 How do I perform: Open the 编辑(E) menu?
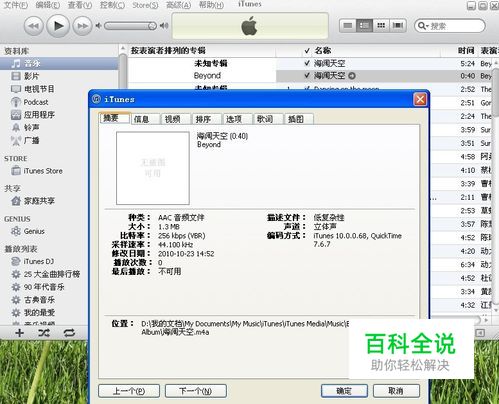tap(48, 5)
